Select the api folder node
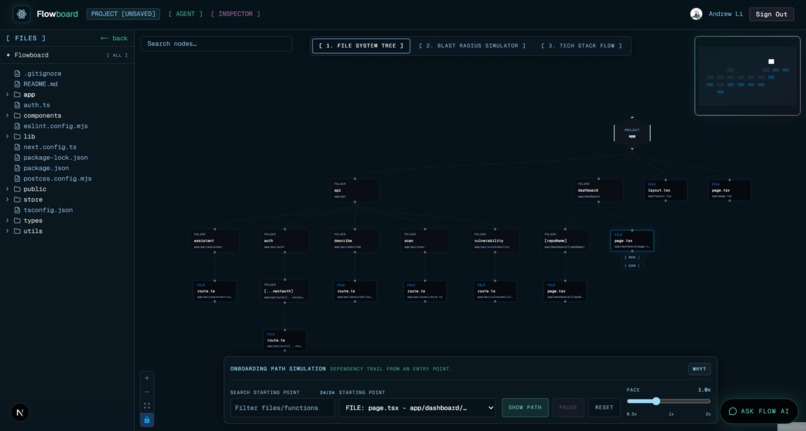The height and width of the screenshot is (431, 806). coord(355,190)
